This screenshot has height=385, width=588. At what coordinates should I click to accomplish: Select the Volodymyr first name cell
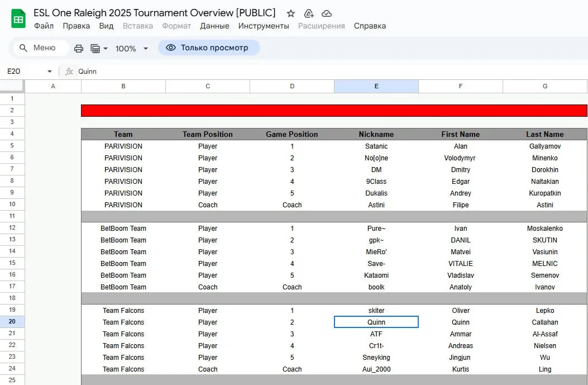pos(461,158)
